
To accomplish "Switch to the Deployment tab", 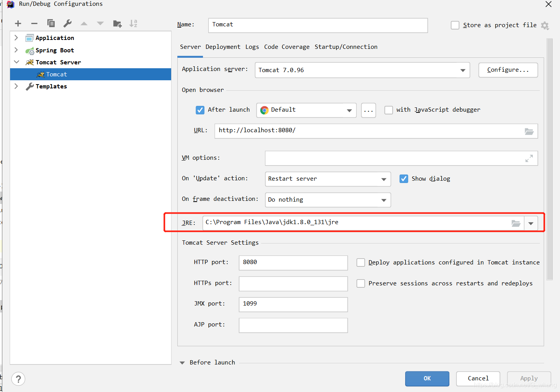I will click(223, 47).
